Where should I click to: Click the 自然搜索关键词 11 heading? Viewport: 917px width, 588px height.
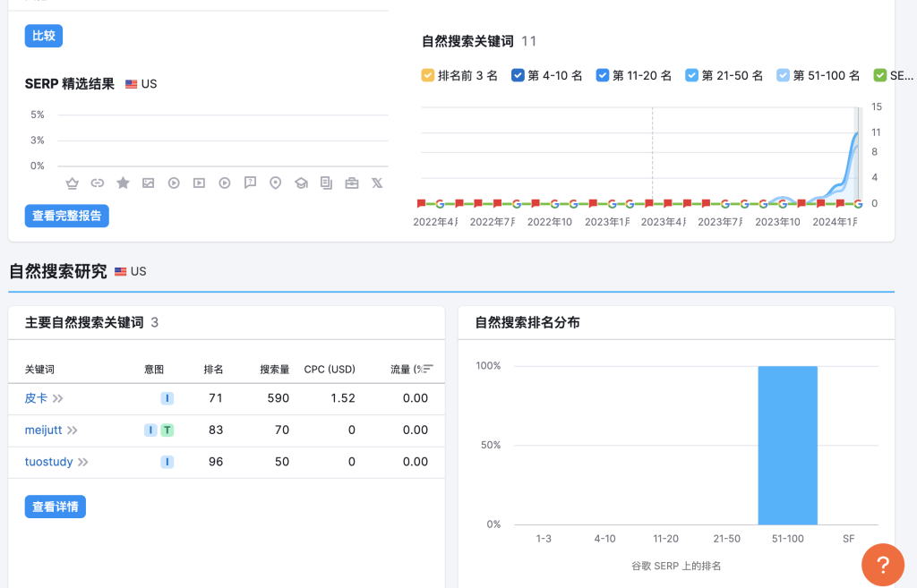478,41
